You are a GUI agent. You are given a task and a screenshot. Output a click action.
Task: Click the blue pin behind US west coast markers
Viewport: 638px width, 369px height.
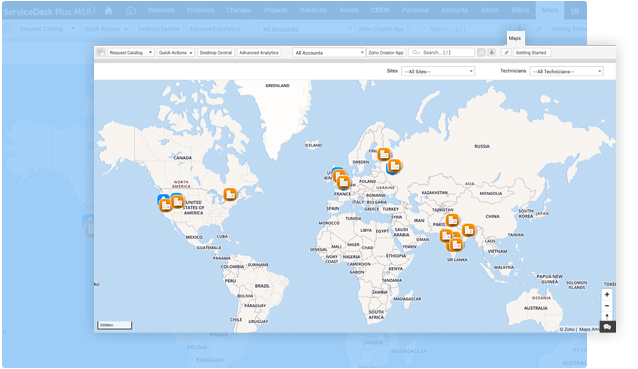pyautogui.click(x=162, y=198)
